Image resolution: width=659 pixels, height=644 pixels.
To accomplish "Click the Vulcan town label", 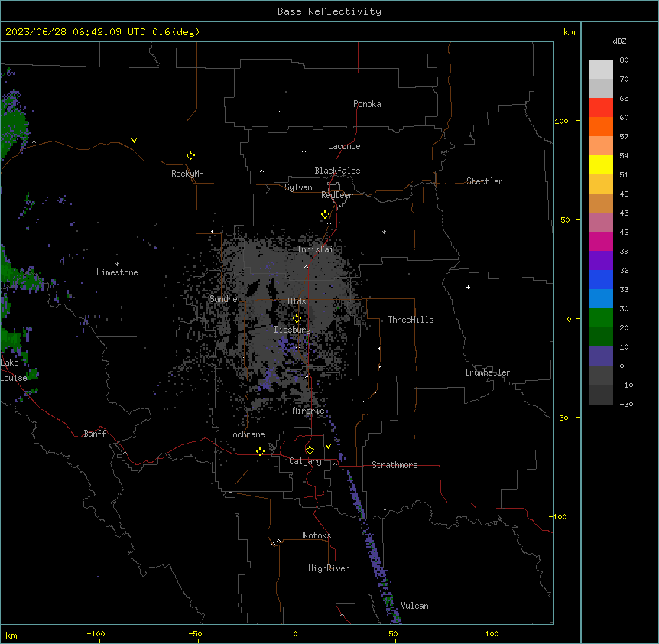I will [x=415, y=606].
